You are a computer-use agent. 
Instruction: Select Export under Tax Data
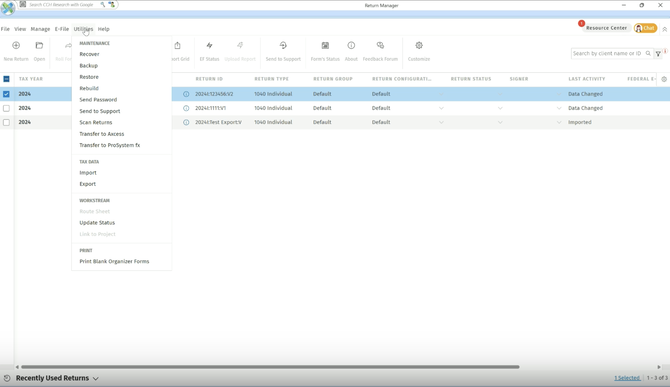pos(88,184)
